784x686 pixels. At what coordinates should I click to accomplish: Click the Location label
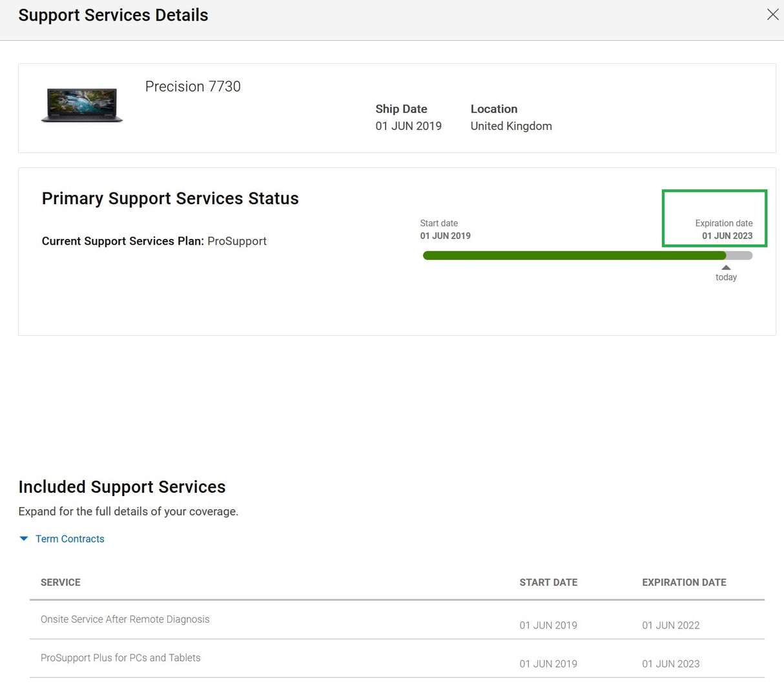494,109
